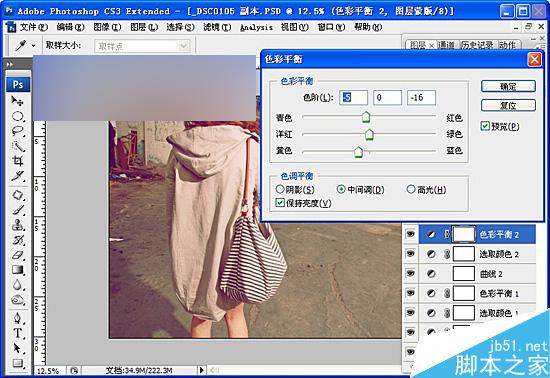Hide the 曲线 2 layer

(x=410, y=273)
